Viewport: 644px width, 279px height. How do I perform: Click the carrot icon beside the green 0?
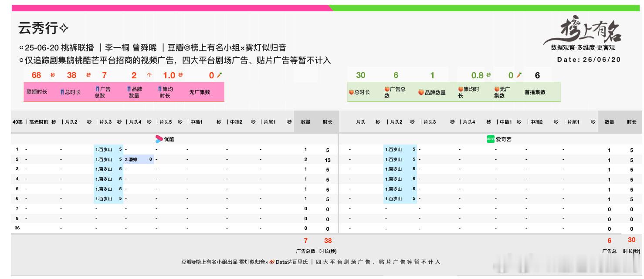(519, 75)
